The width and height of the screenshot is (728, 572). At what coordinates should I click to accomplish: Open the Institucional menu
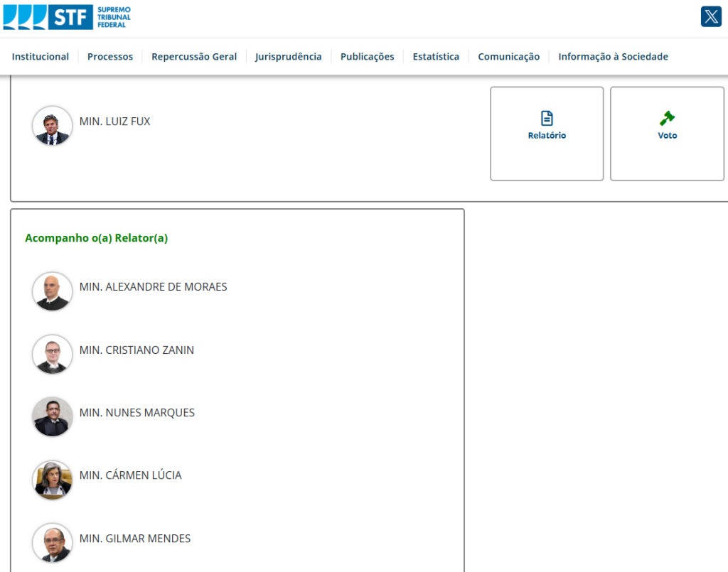click(x=41, y=57)
